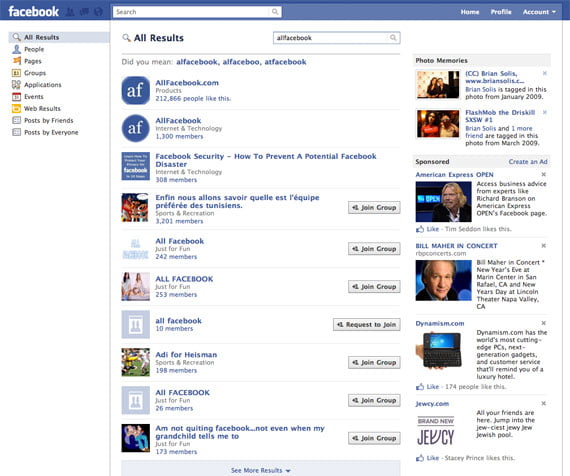Click the 1,300 members count
Screen dimensions: 570x476
(x=179, y=136)
